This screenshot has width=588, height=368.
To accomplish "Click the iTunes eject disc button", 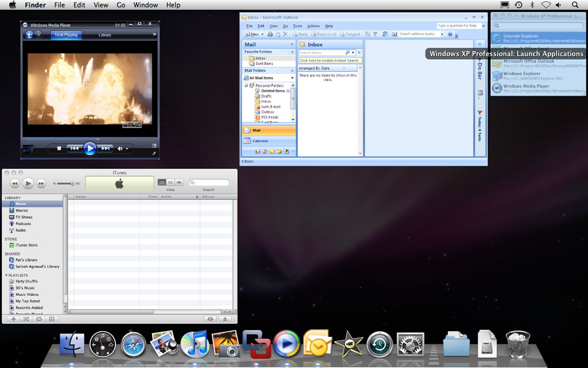I will click(225, 319).
